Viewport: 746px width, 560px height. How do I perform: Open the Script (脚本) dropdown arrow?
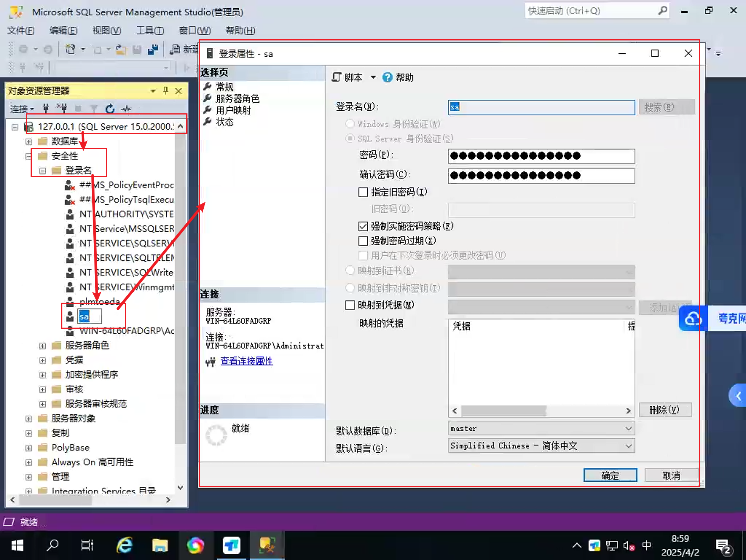coord(373,77)
